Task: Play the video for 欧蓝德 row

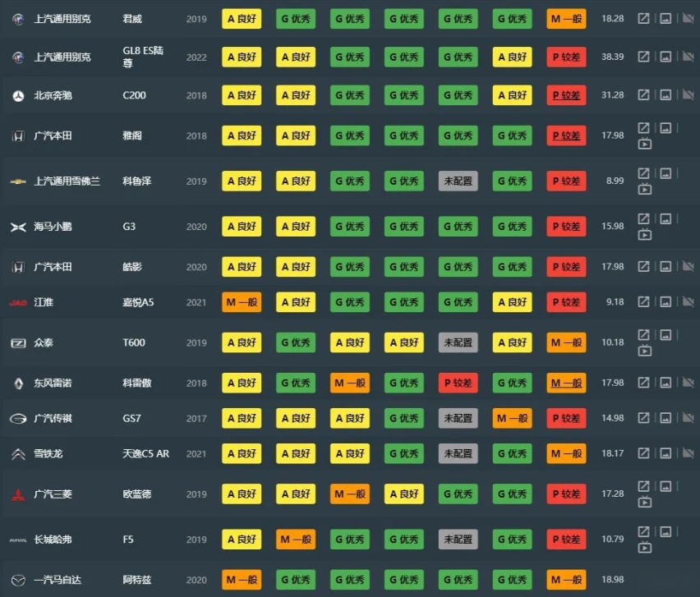Action: 645,502
